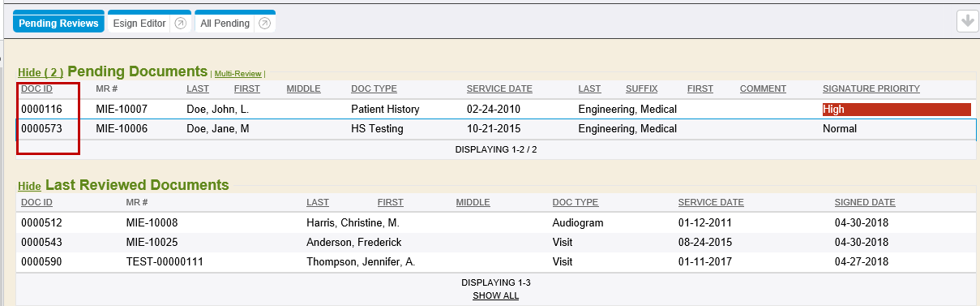Pop out the All Pending tab icon
This screenshot has height=306, width=980.
point(264,24)
